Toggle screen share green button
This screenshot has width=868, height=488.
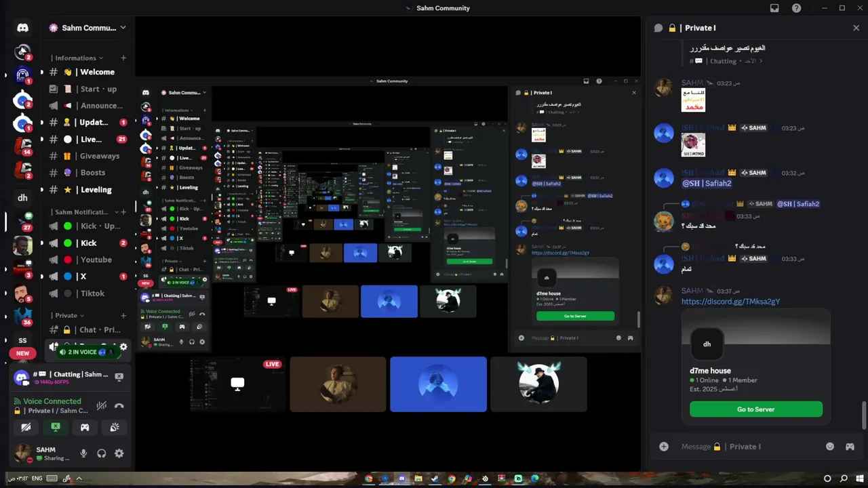(x=56, y=427)
